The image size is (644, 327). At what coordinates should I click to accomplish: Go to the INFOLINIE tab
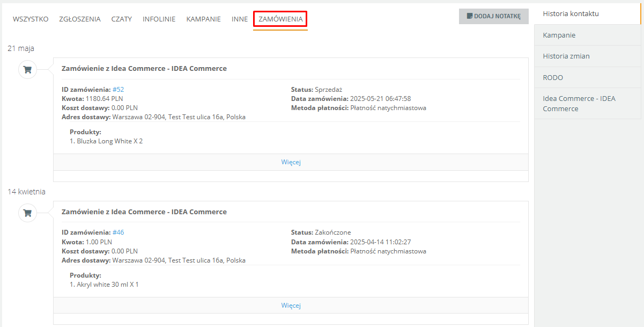[x=159, y=19]
